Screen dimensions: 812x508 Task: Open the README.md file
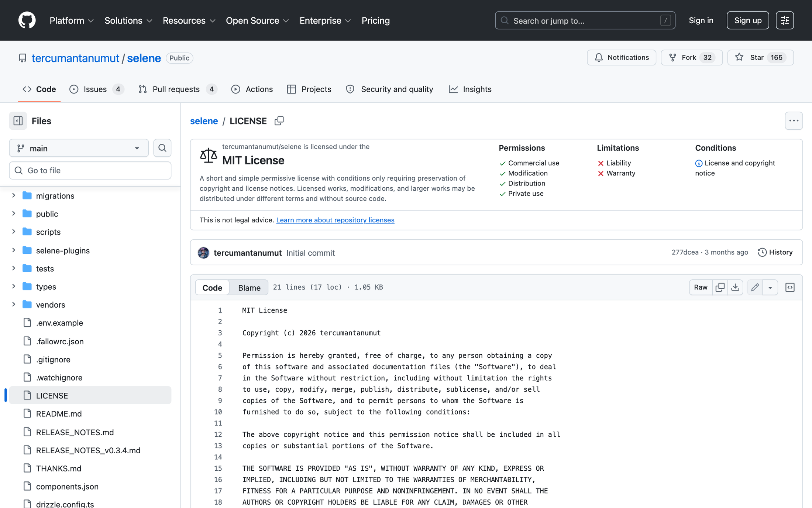[x=59, y=414]
